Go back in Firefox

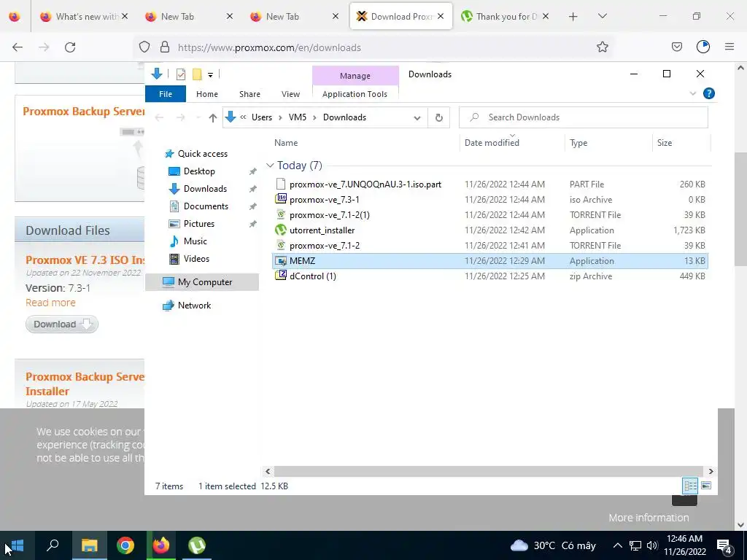[x=18, y=47]
